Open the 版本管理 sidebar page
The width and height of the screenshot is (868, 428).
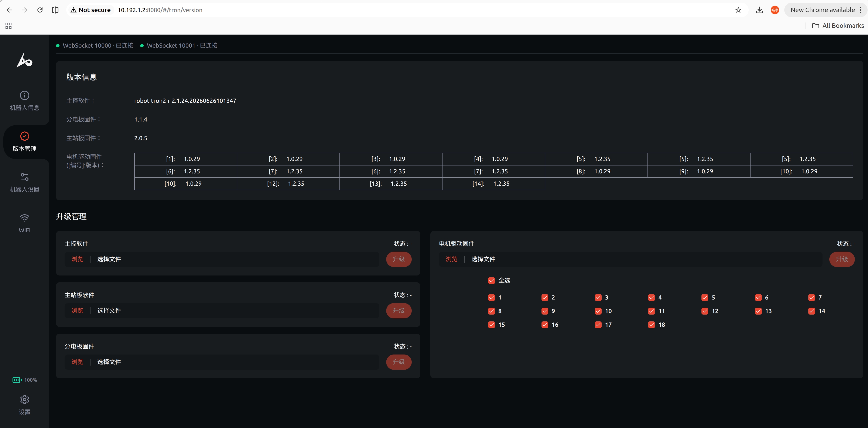click(25, 142)
